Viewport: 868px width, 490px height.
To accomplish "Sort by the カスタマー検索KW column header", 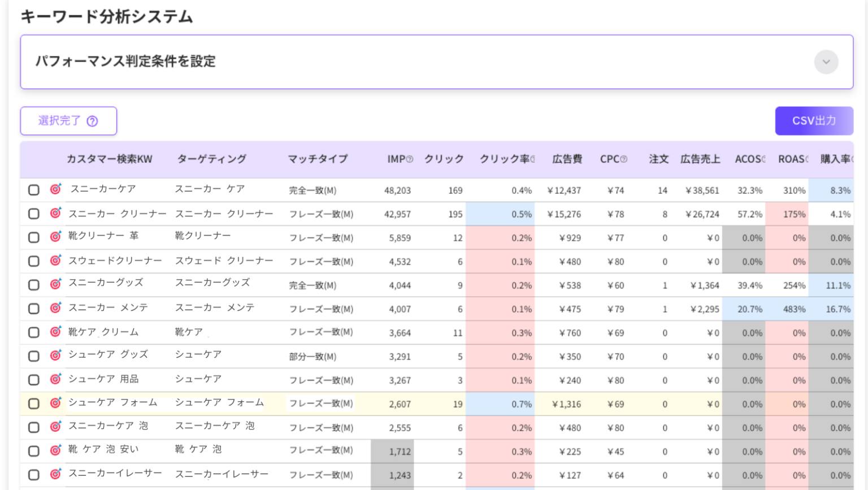I will (108, 159).
